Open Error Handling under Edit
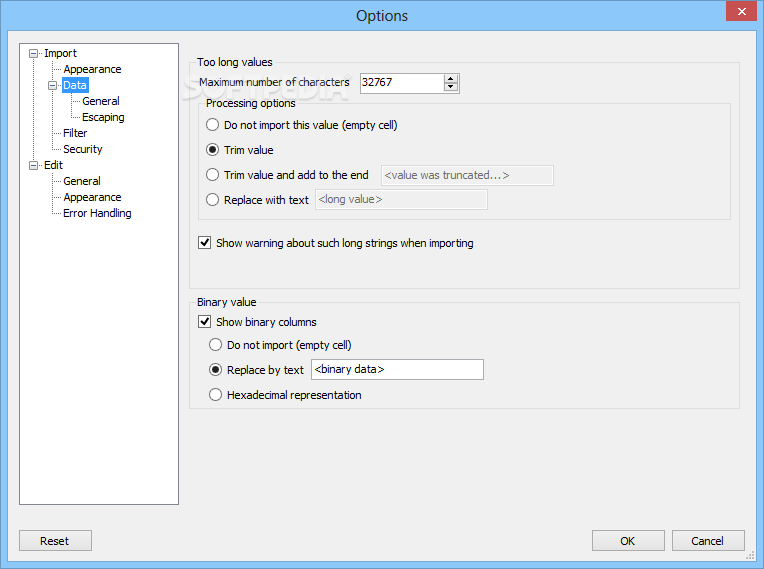Screen dimensions: 764x569 tap(97, 213)
